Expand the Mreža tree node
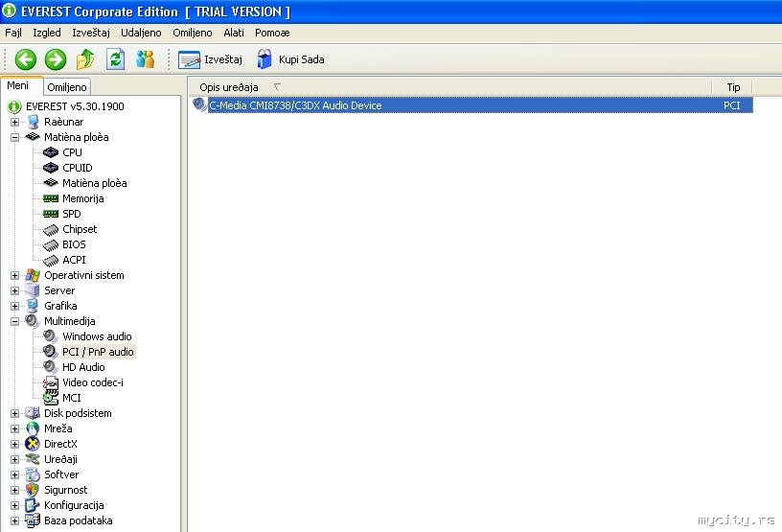 [15, 428]
